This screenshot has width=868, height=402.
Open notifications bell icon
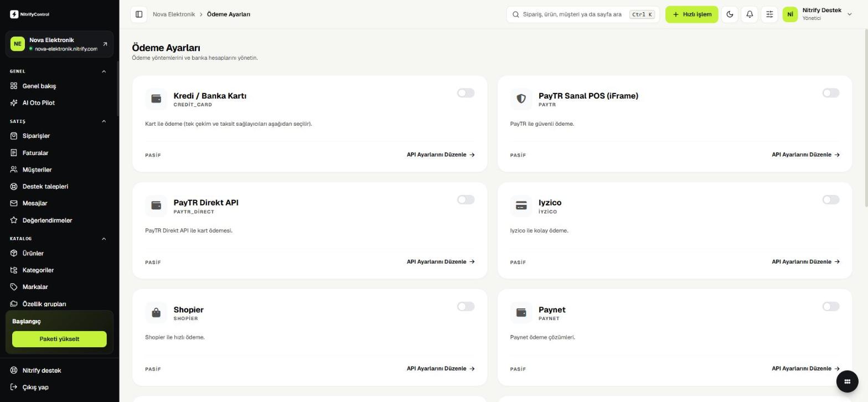(x=750, y=14)
